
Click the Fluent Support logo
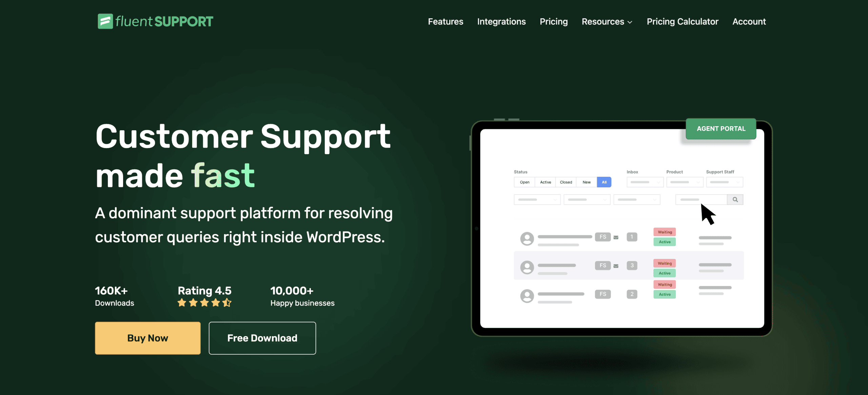pyautogui.click(x=155, y=21)
